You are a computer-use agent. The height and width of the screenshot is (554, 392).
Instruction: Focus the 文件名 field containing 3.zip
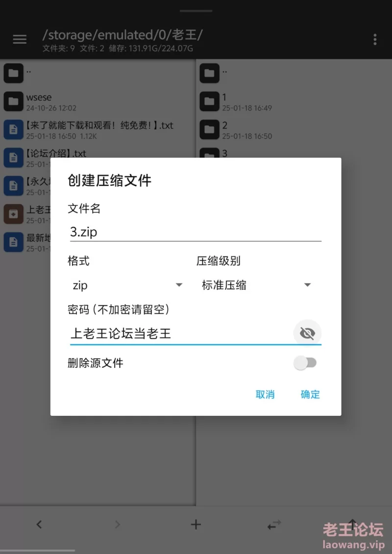pyautogui.click(x=196, y=232)
